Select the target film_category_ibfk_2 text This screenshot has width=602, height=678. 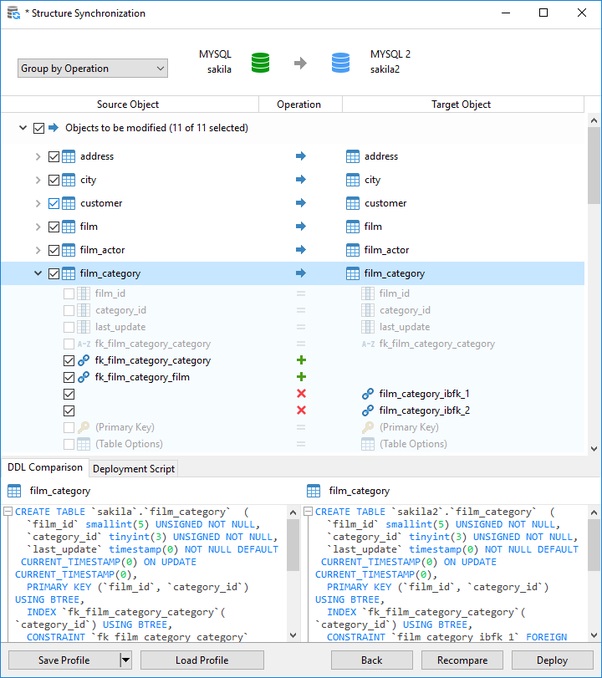(x=424, y=410)
